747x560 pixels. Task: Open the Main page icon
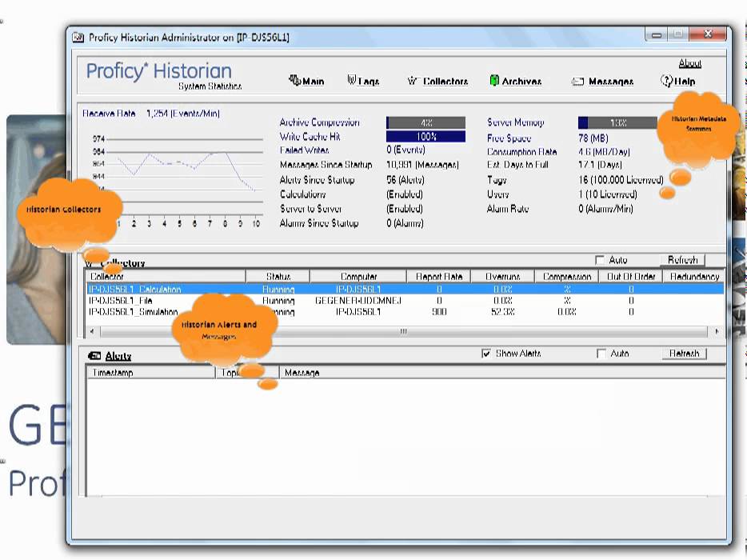295,80
